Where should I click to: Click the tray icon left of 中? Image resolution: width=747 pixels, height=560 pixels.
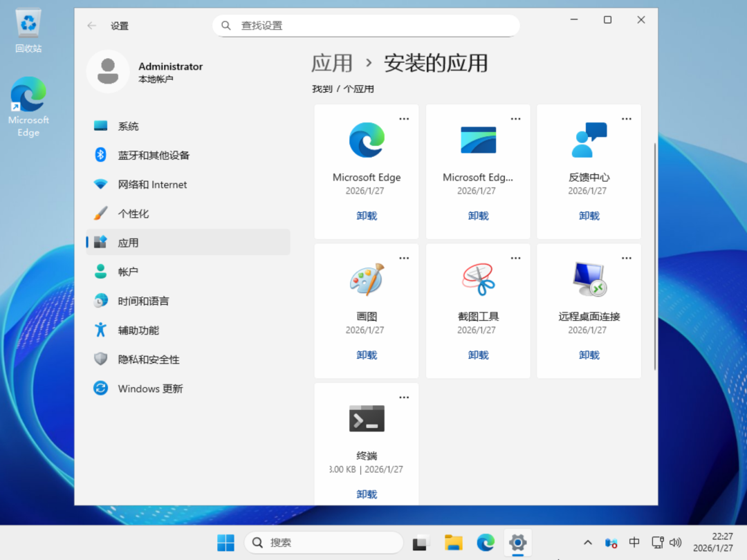[611, 543]
